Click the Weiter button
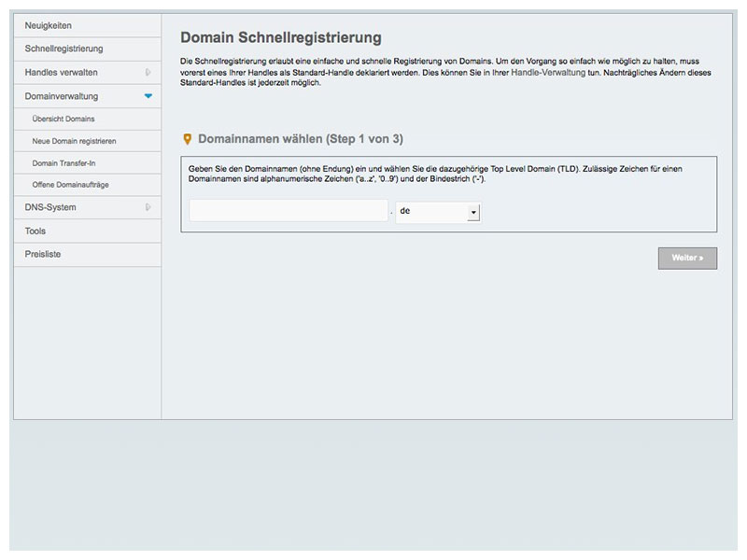This screenshot has width=747, height=560. pyautogui.click(x=687, y=259)
